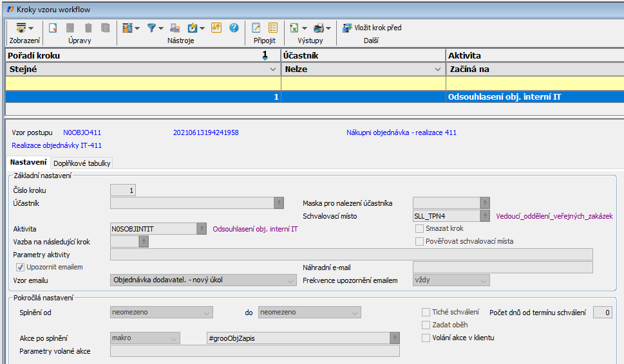Click the Excel export icon in Výstupy
Screen dimensions: 624x364
294,28
